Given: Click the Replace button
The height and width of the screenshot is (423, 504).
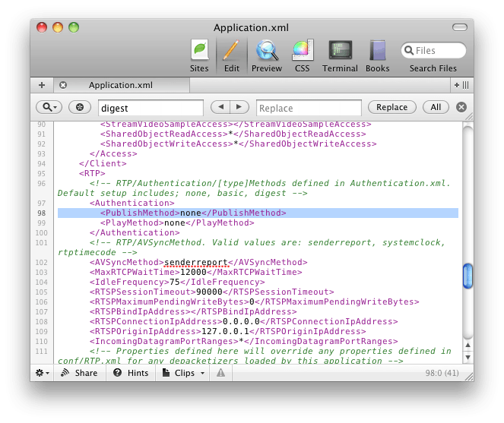Looking at the screenshot, I should pos(391,107).
